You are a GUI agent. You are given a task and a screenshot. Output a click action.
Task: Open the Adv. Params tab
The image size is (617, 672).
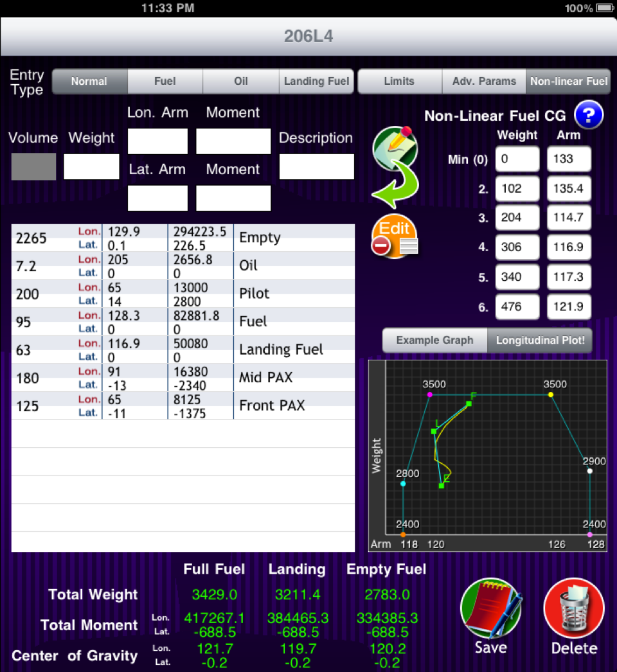484,81
